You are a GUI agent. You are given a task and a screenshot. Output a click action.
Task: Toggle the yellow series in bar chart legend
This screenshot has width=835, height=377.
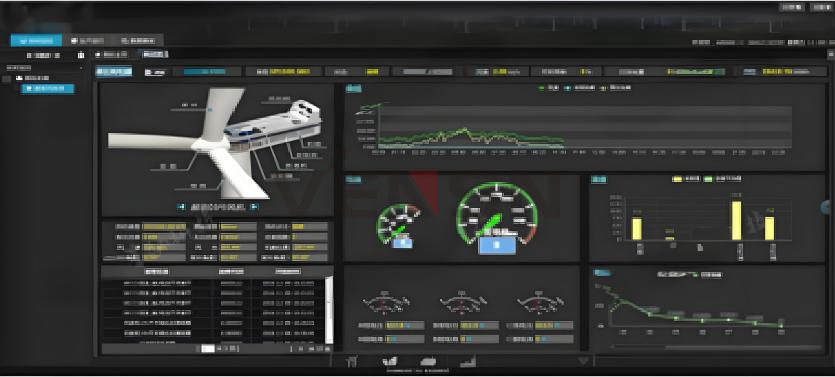(686, 179)
